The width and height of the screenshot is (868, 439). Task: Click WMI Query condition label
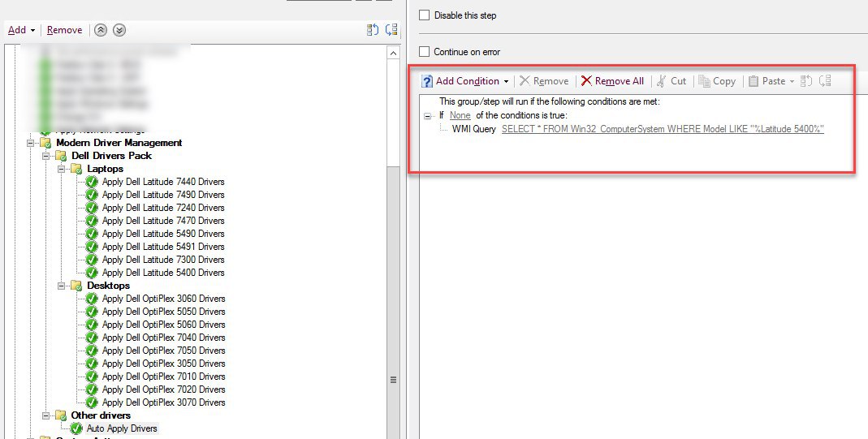pos(474,129)
